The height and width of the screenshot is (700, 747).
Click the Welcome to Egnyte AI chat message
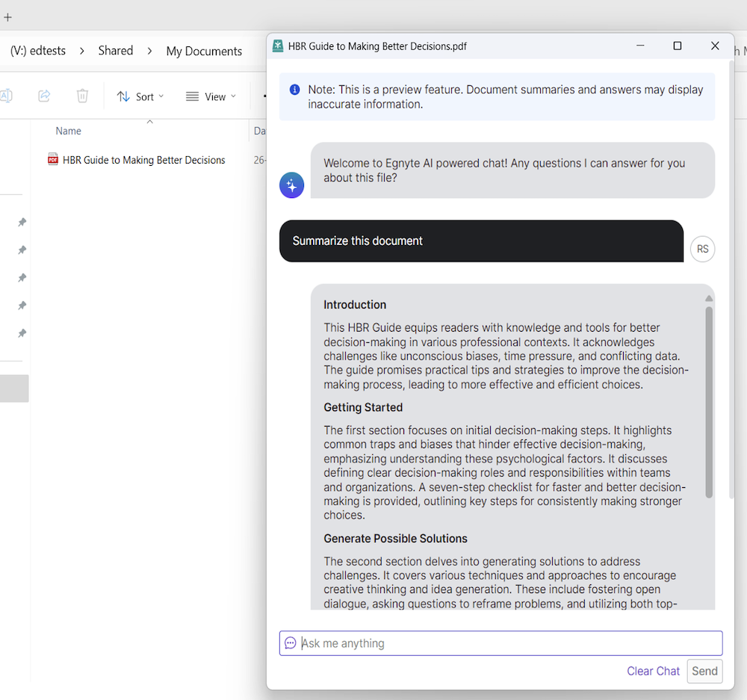coord(512,170)
